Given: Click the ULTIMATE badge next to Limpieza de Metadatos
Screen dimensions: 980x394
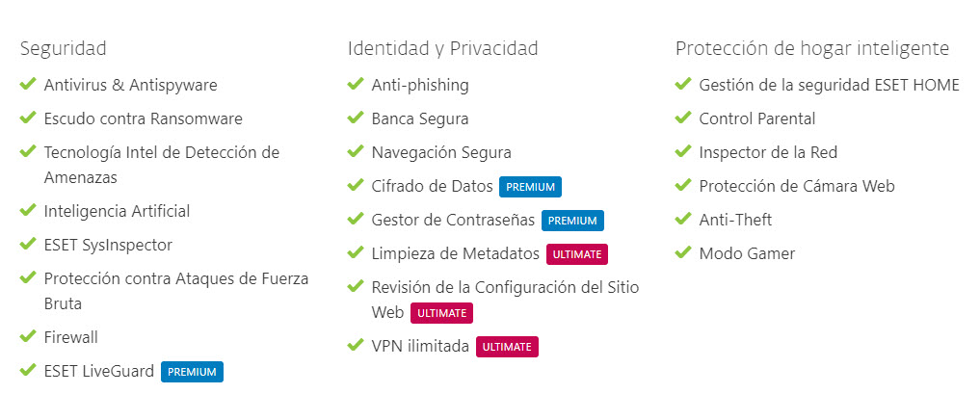Looking at the screenshot, I should pyautogui.click(x=577, y=254).
